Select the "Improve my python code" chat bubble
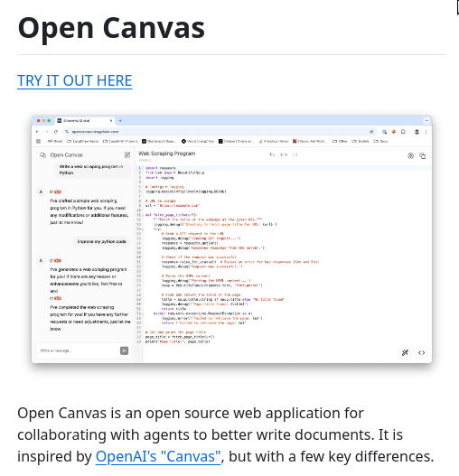 (102, 242)
